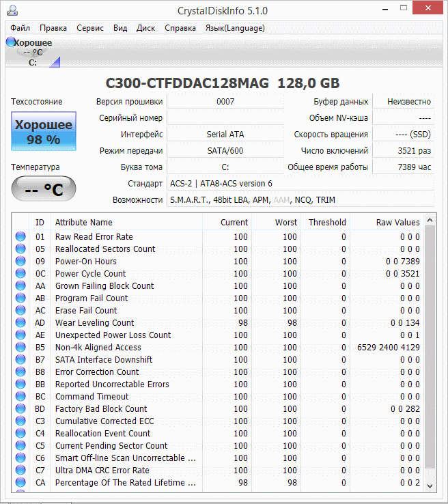Click the power-on count field 3521 раз
The height and width of the screenshot is (504, 448).
click(404, 151)
